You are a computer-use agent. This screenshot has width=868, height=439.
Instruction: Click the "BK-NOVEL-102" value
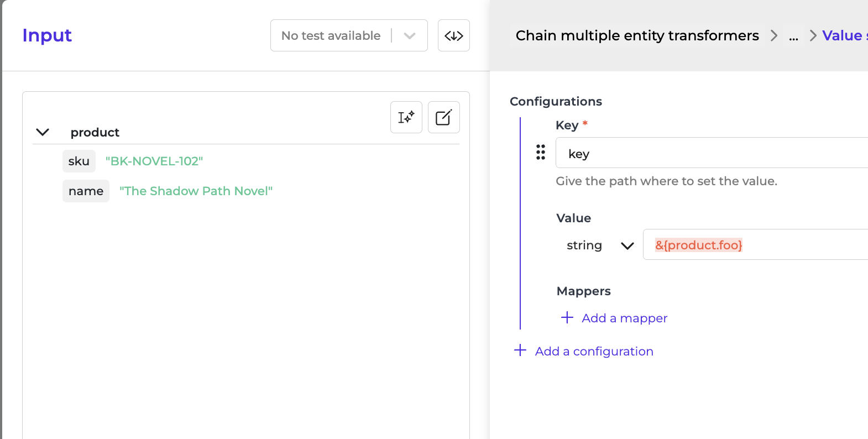tap(154, 161)
